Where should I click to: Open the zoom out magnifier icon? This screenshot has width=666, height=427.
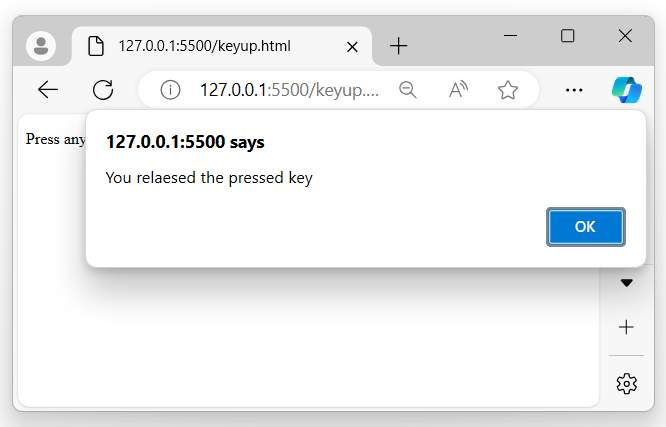pos(408,90)
